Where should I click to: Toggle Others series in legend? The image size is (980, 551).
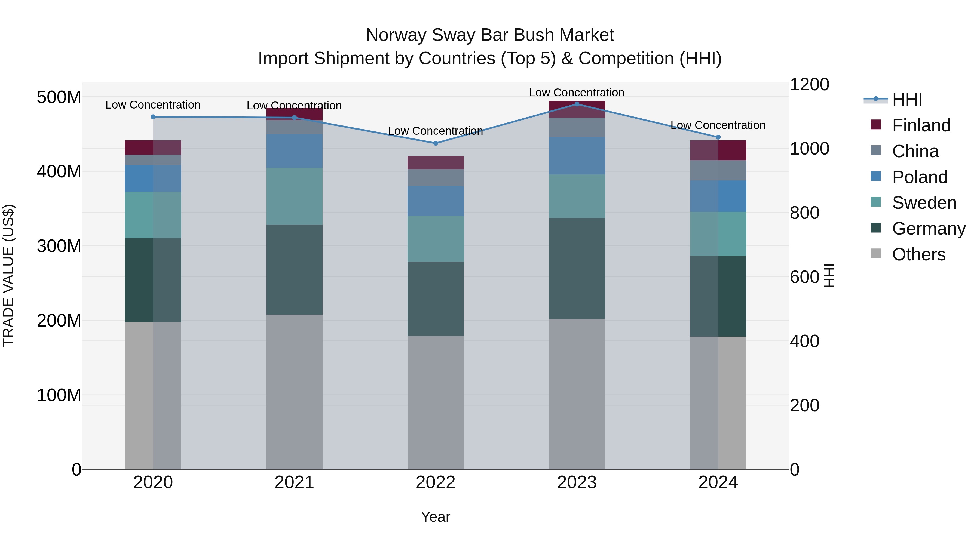908,254
